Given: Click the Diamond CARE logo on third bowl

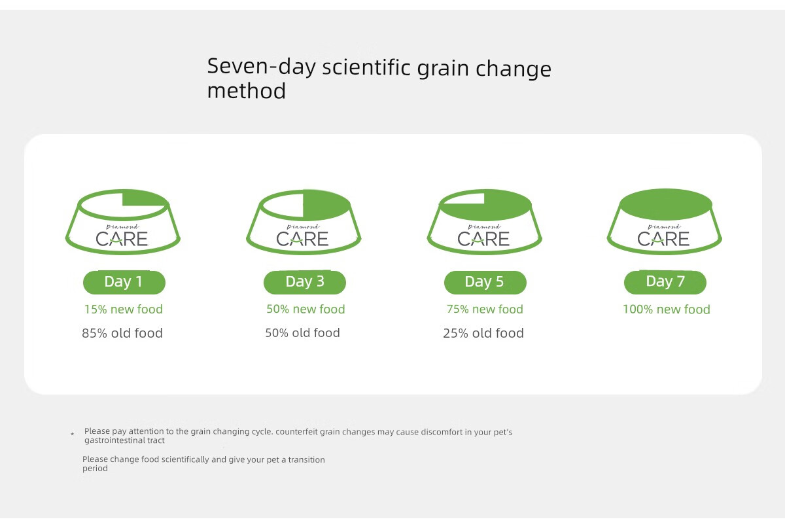Looking at the screenshot, I should (x=484, y=236).
